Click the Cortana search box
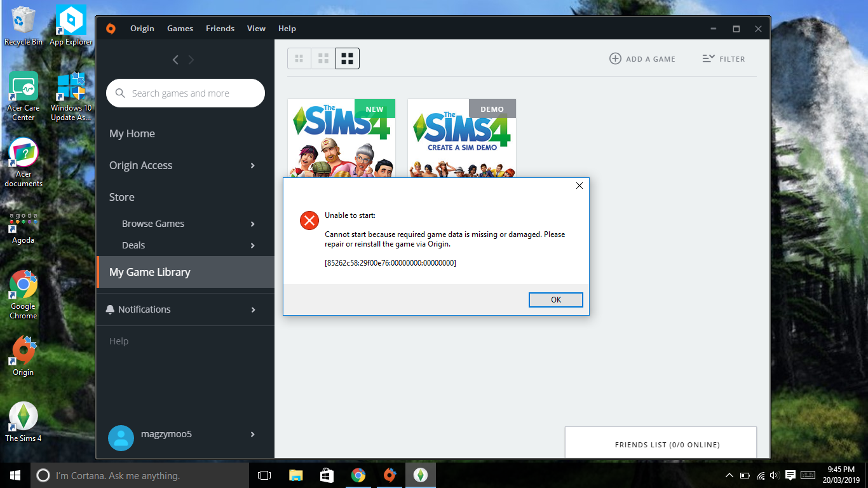The image size is (868, 488). coord(140,475)
